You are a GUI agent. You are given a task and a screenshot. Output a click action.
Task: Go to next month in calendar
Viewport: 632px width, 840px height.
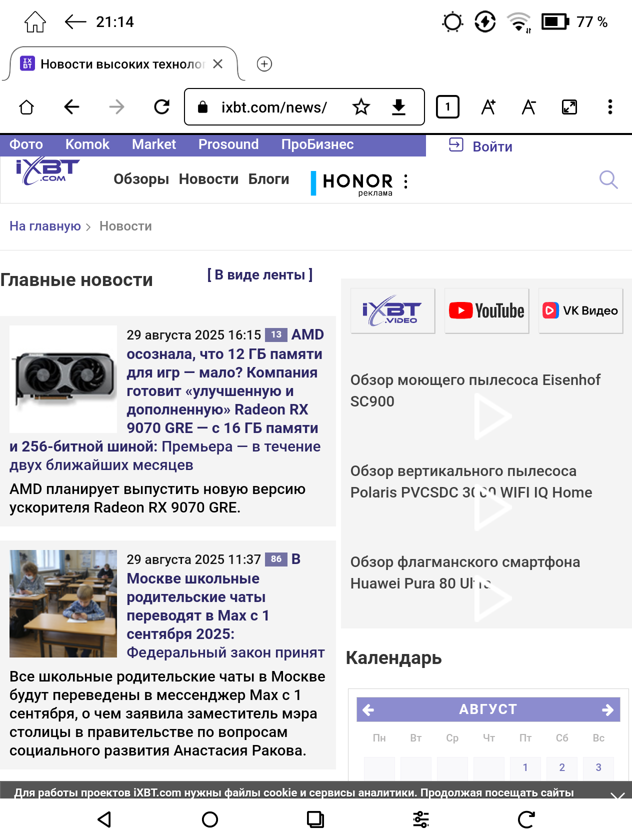coord(608,709)
